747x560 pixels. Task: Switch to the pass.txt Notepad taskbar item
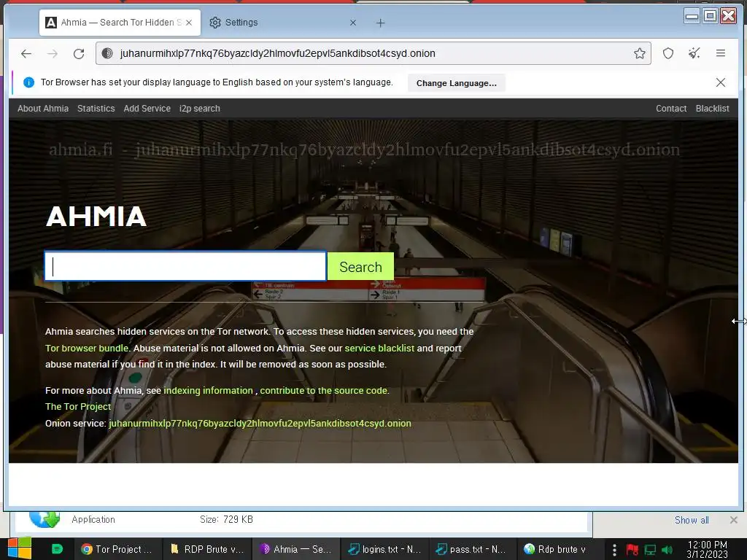[472, 549]
